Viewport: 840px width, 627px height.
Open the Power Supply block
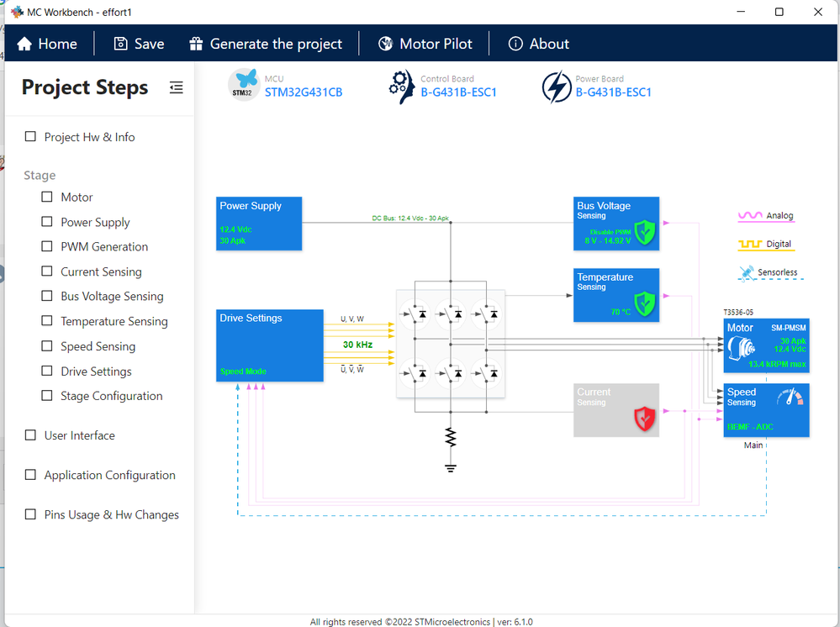click(x=259, y=224)
